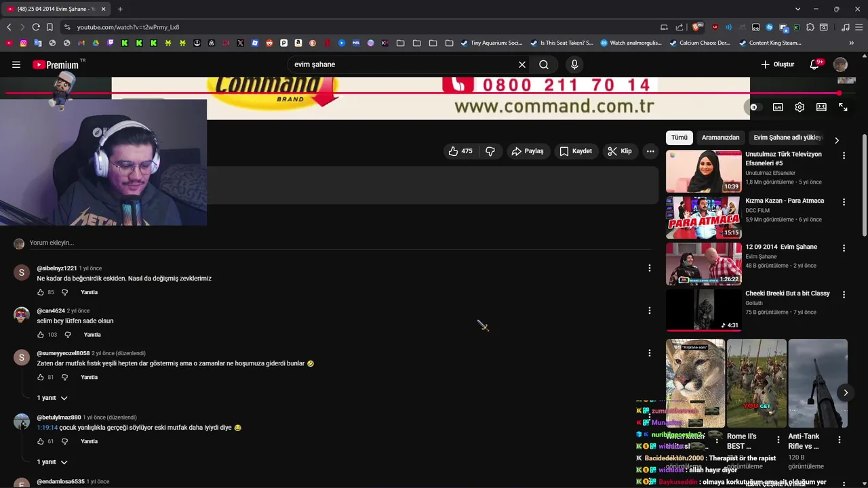Start voice search with microphone icon
The image size is (868, 488).
tap(574, 64)
